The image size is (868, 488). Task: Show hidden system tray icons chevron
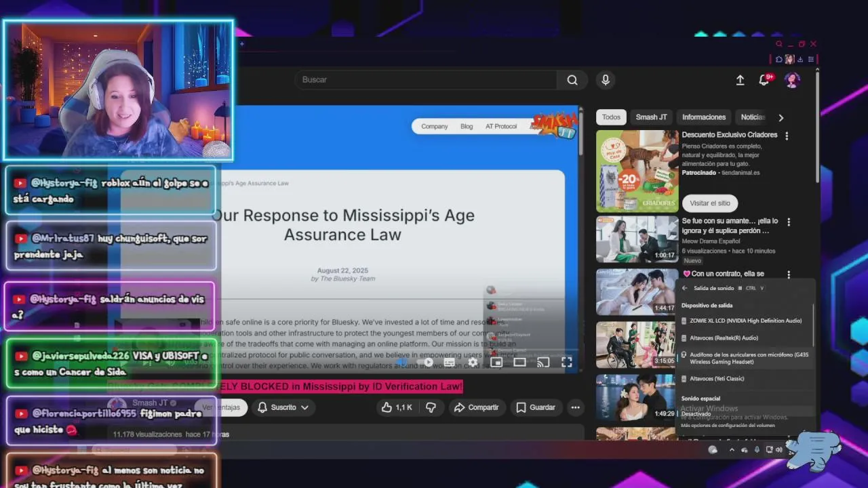pos(732,449)
